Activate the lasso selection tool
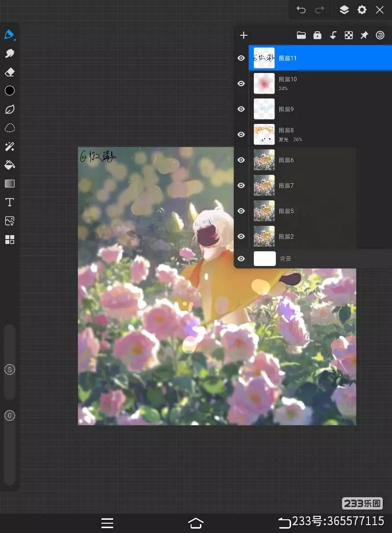 [x=9, y=128]
